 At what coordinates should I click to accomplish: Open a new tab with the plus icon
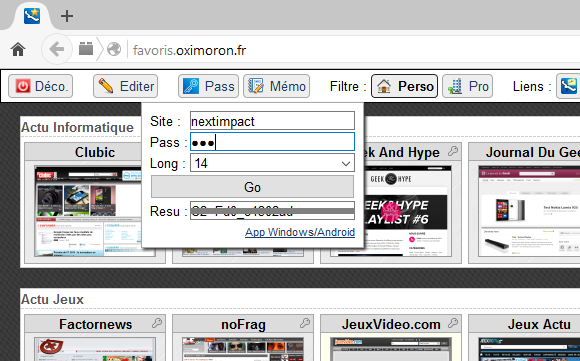(67, 16)
